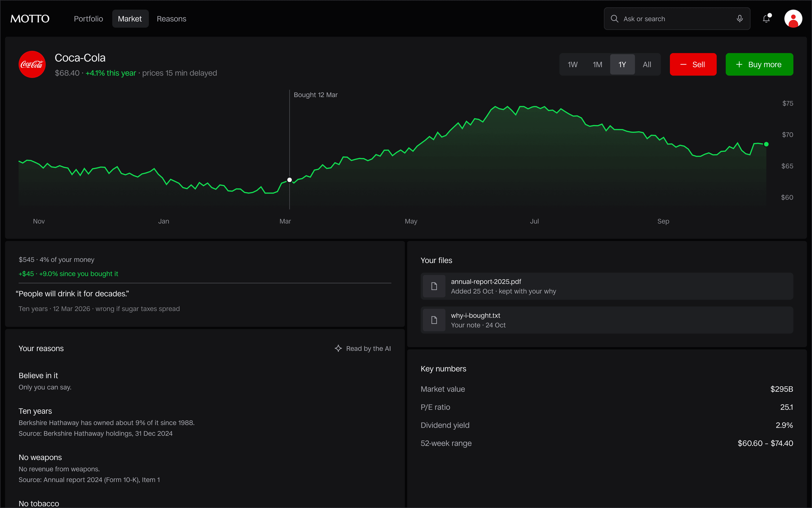812x508 pixels.
Task: Click the Ten years · 12 Mar 2026 line
Action: click(99, 308)
